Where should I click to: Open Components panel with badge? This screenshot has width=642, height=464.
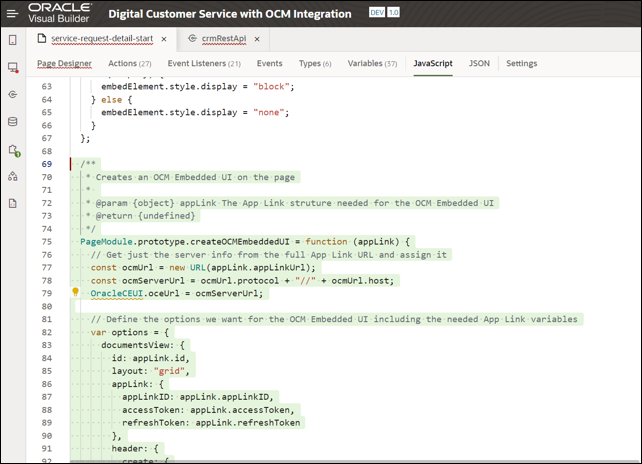[13, 149]
